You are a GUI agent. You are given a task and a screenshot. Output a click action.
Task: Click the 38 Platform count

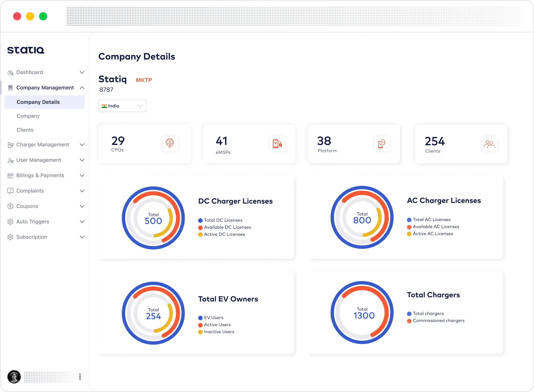[324, 141]
